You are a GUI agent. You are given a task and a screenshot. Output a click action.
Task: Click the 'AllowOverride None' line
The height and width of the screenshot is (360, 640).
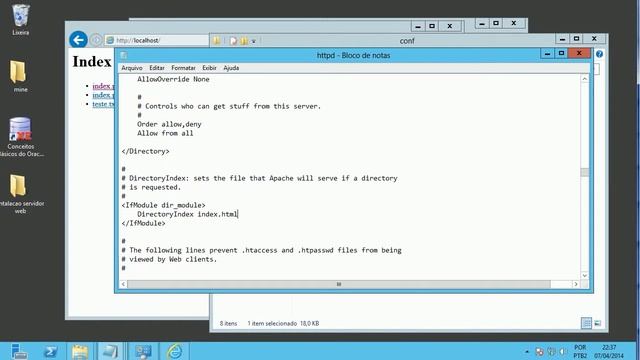(x=173, y=79)
